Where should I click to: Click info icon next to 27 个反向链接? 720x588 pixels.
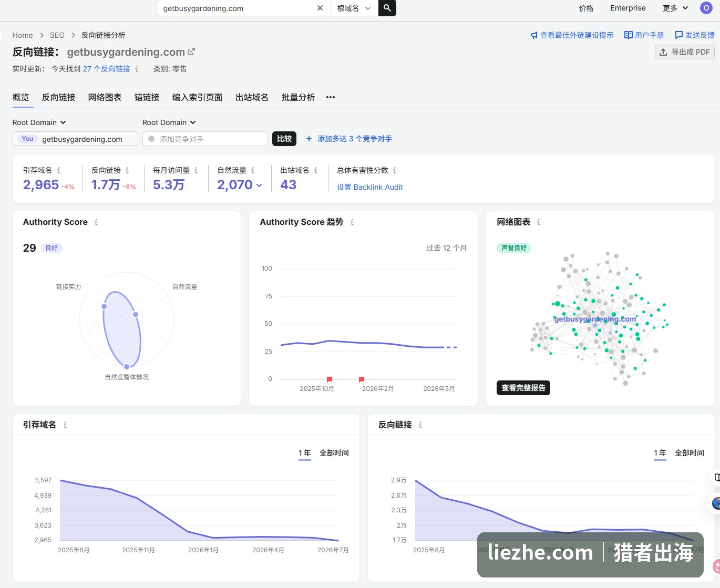point(137,69)
